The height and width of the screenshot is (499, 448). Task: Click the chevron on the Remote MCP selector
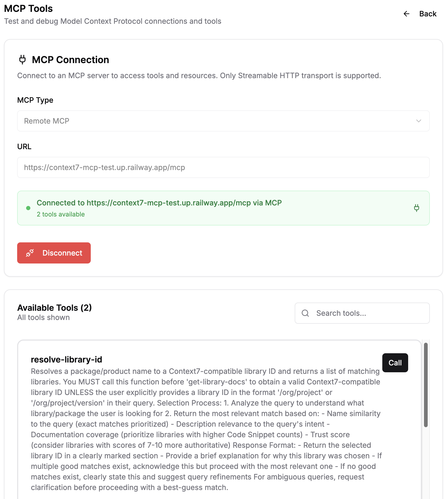coord(418,121)
